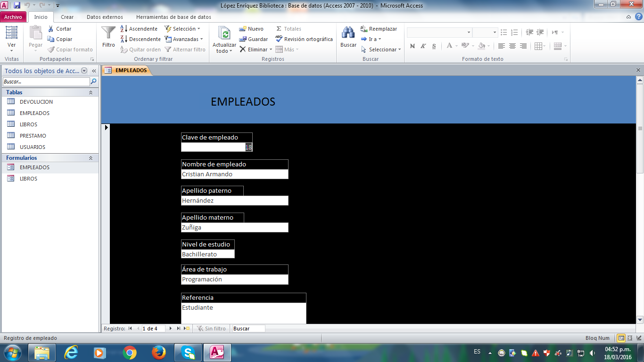This screenshot has width=644, height=362.
Task: Sort records with Ascendente
Action: click(x=139, y=29)
